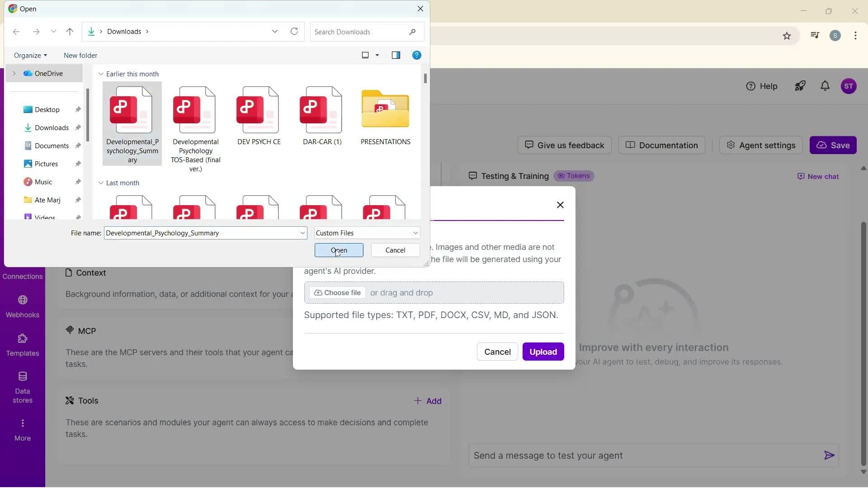Click the Search Downloads field
This screenshot has height=488, width=868.
tap(359, 32)
